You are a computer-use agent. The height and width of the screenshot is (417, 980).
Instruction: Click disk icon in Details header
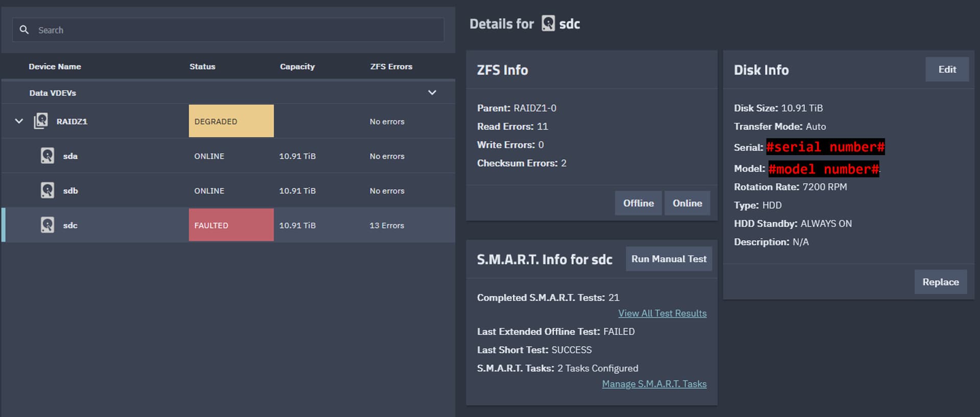(x=548, y=23)
